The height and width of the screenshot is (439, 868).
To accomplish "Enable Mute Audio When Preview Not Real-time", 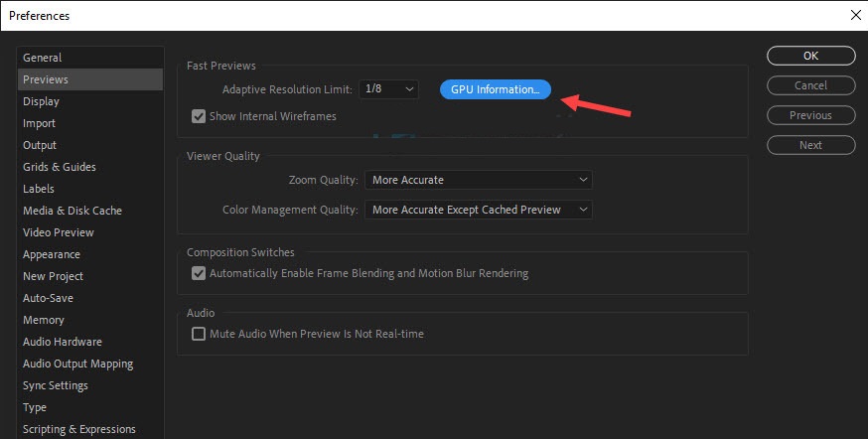I will point(199,334).
